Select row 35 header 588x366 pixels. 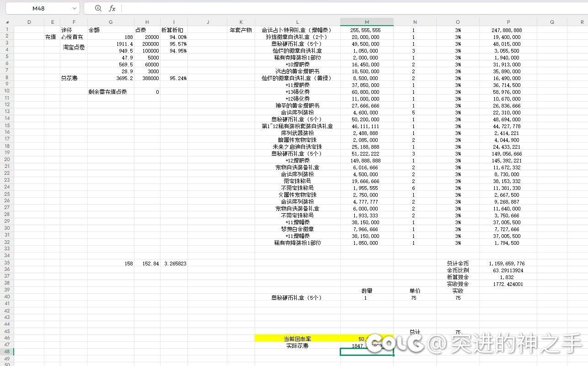tap(7, 263)
